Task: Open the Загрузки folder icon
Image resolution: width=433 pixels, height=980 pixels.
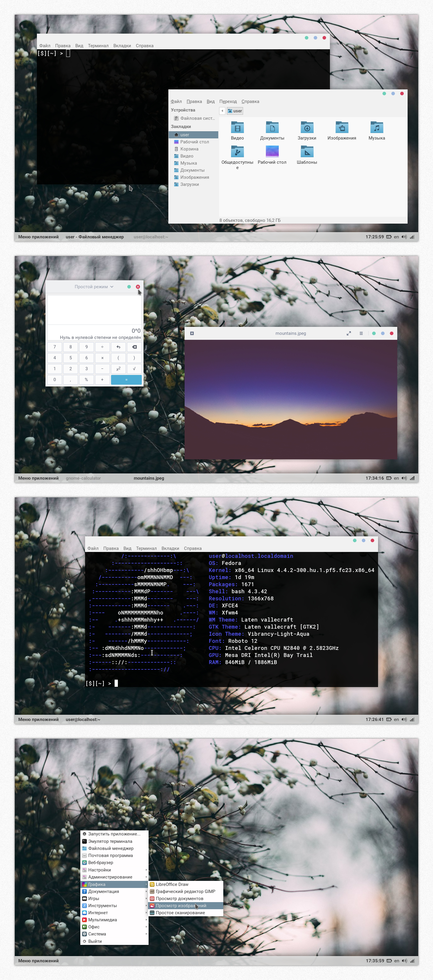Action: (x=307, y=128)
